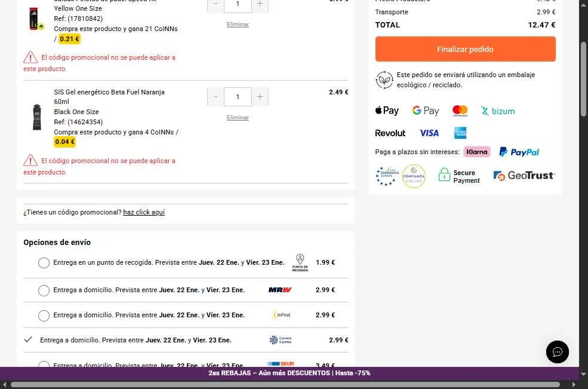Click the warning icon under the padel balls
The image size is (588, 389).
tap(30, 57)
